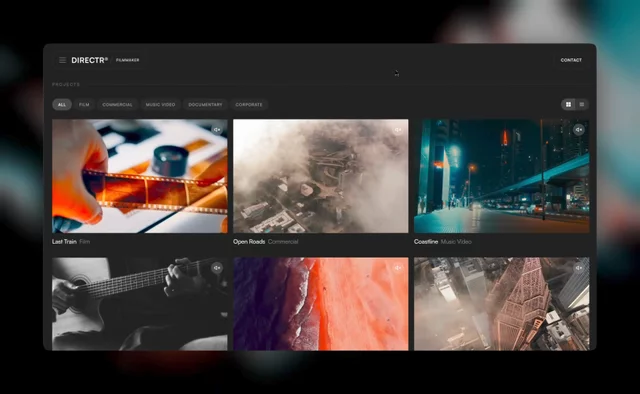Open the black-and-white guitar thumbnail
The image size is (640, 394).
pos(140,304)
